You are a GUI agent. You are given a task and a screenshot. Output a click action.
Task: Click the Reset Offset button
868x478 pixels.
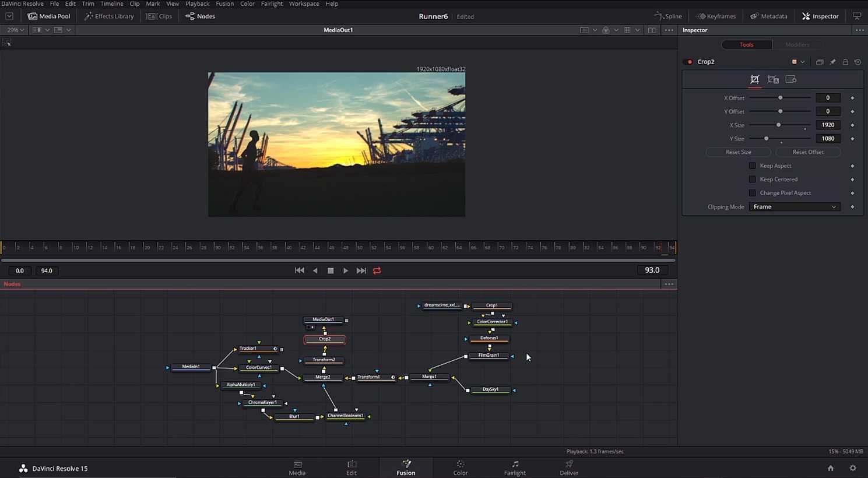coord(808,152)
